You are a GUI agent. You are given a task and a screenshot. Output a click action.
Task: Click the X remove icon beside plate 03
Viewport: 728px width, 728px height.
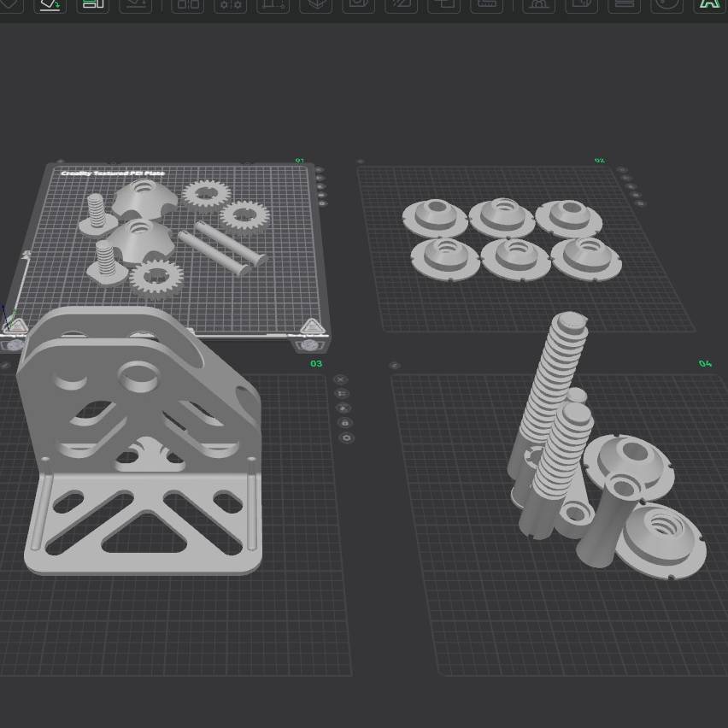point(340,379)
